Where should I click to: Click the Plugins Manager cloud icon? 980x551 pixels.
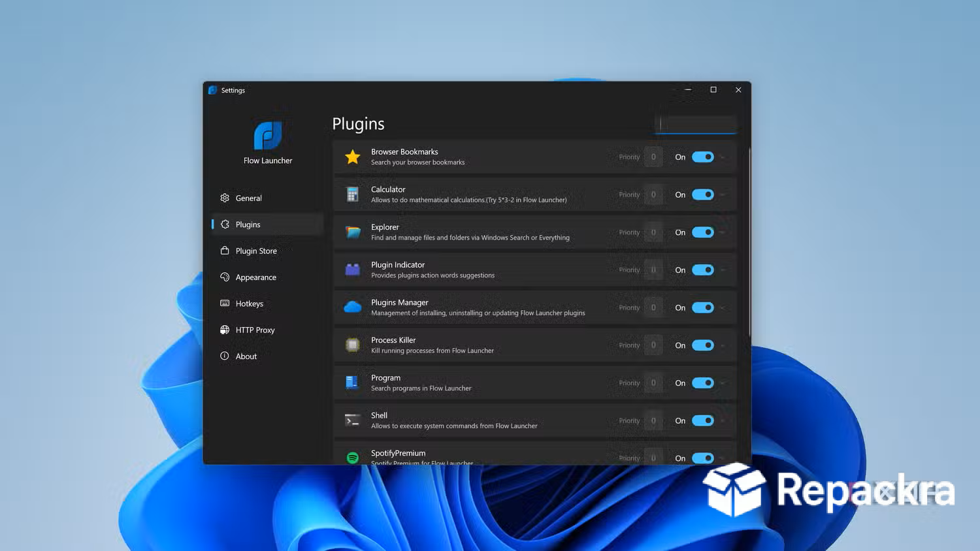tap(353, 307)
